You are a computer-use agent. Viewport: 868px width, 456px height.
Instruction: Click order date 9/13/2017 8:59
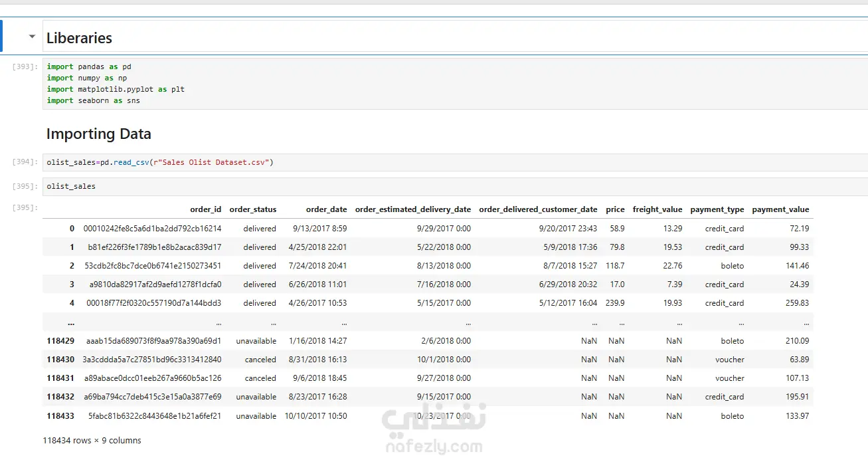click(320, 229)
